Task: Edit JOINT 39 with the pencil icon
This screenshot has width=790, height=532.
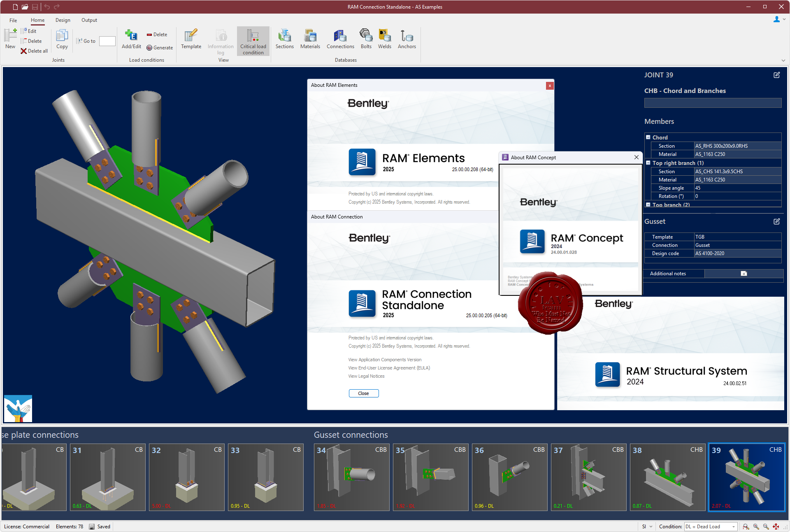Action: tap(776, 75)
